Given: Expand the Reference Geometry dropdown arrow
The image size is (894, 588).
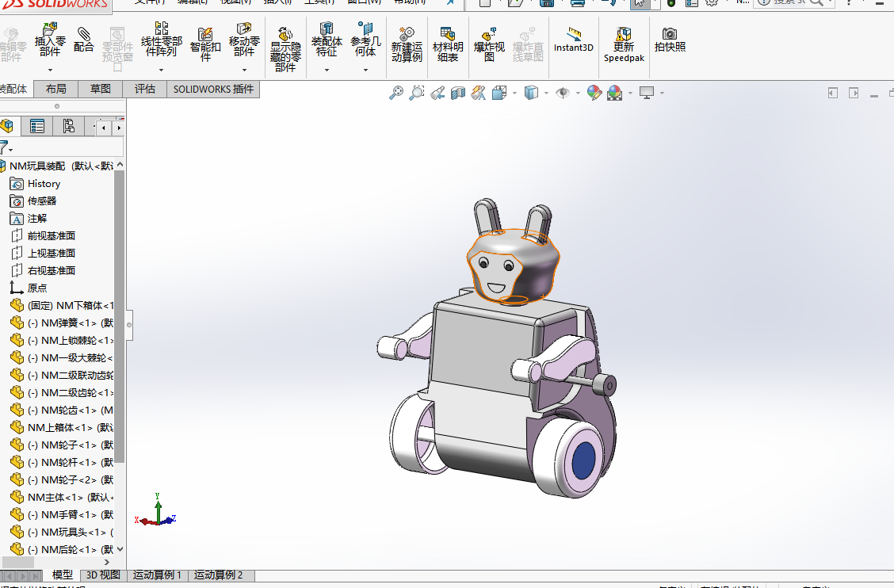Looking at the screenshot, I should point(365,71).
